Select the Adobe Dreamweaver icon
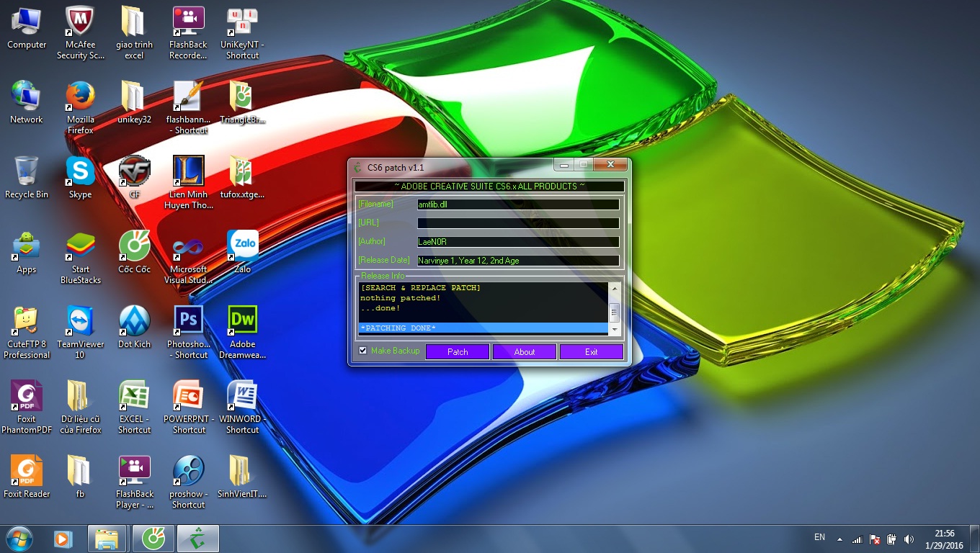The image size is (980, 553). click(242, 333)
